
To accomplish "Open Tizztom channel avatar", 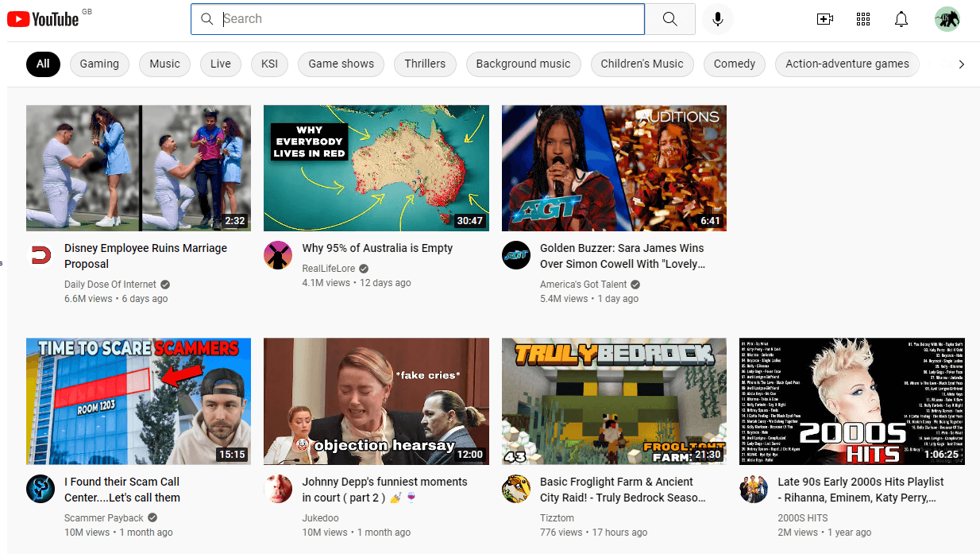I will click(x=515, y=489).
